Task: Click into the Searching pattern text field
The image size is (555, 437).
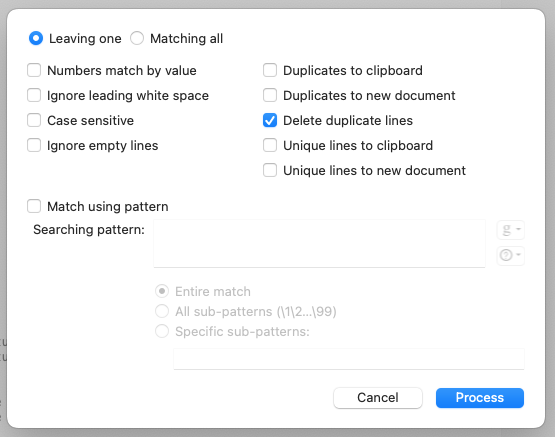Action: click(319, 243)
